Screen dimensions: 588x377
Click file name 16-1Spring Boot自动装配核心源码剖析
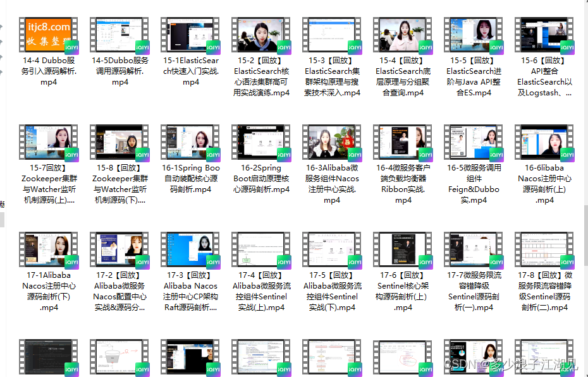point(191,179)
